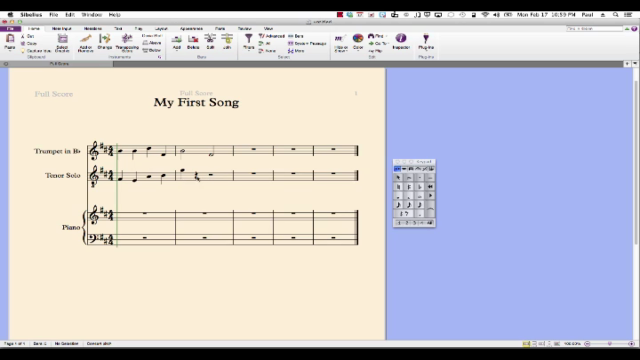Click the accent articulation on Keypad
Screen dimensions: 640x360
pyautogui.click(x=409, y=178)
